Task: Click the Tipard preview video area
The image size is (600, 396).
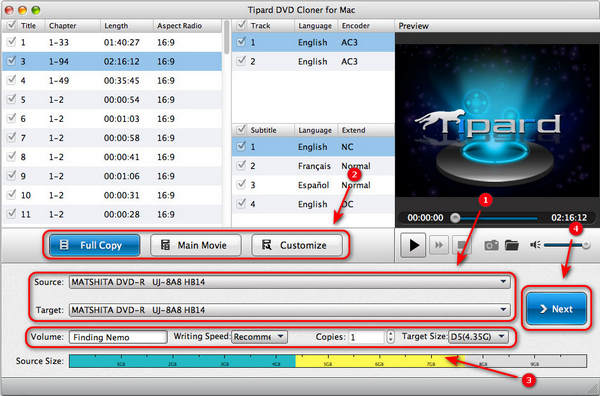Action: pyautogui.click(x=497, y=121)
